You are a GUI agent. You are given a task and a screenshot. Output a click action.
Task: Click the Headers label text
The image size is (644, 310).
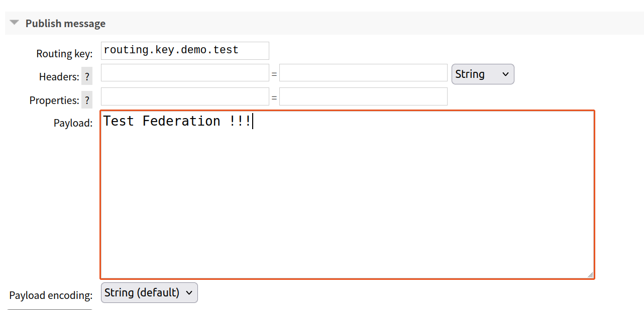pos(59,77)
